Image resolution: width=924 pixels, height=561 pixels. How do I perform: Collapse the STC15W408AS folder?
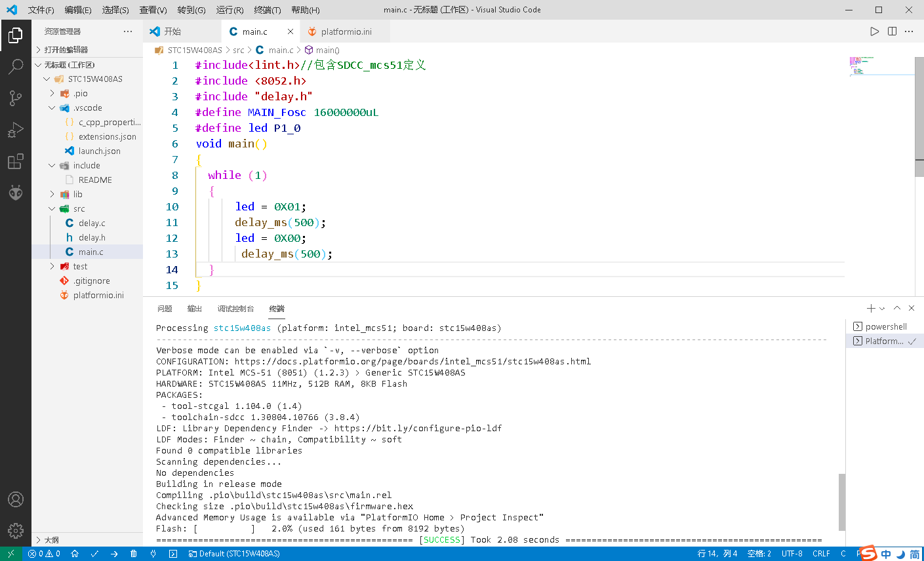pyautogui.click(x=87, y=79)
